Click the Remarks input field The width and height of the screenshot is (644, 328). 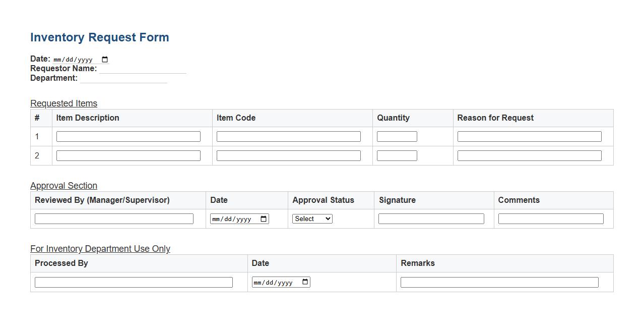point(499,282)
